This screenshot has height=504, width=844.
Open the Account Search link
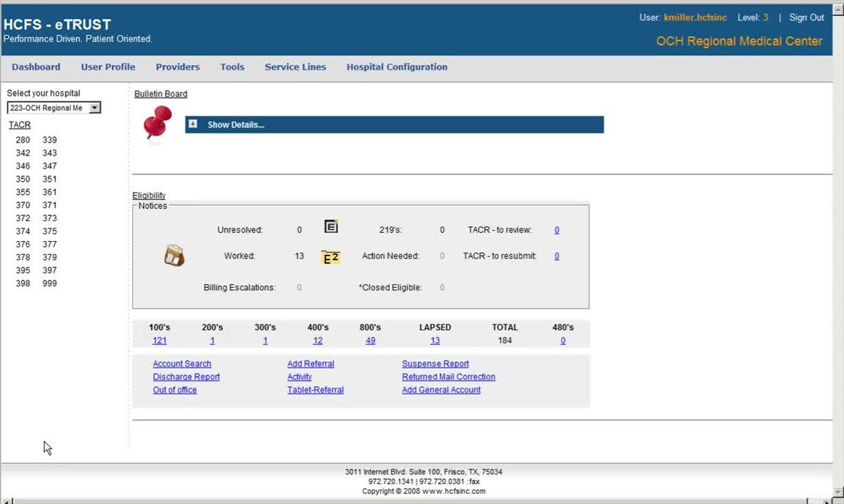coord(182,364)
